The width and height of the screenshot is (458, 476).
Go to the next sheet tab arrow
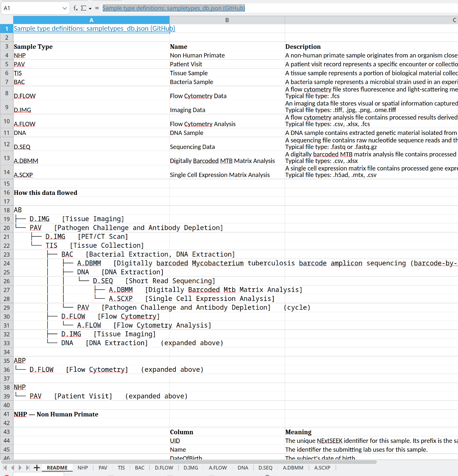tap(20, 467)
